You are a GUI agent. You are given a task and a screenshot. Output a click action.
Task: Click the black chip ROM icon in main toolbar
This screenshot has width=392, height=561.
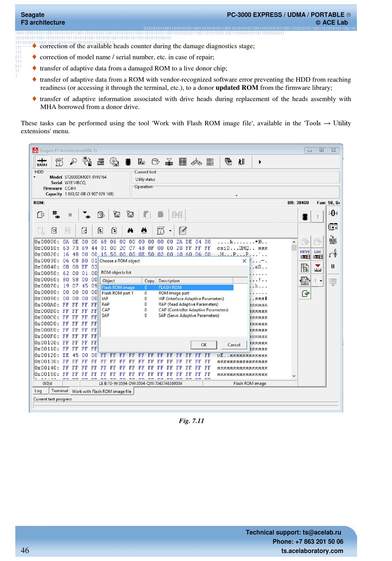tap(128, 162)
